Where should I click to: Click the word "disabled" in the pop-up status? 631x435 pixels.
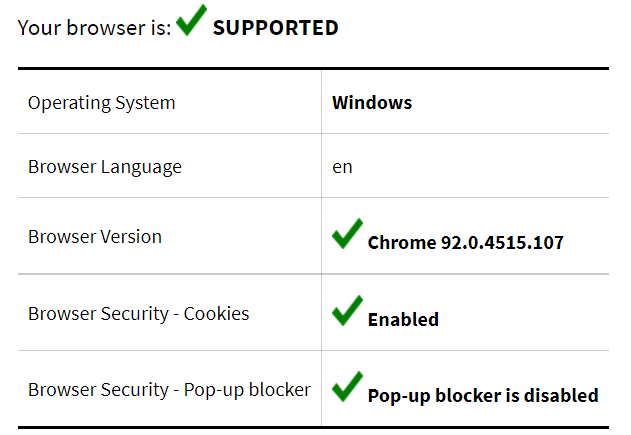click(x=558, y=396)
